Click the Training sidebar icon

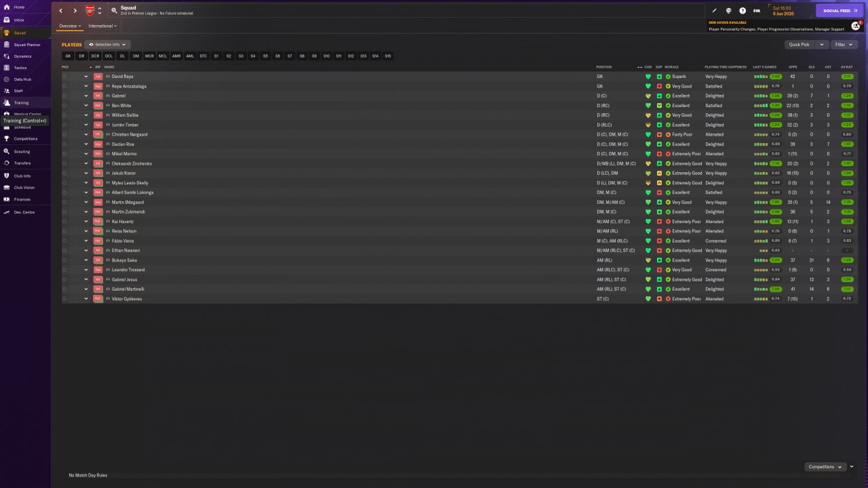(6, 102)
